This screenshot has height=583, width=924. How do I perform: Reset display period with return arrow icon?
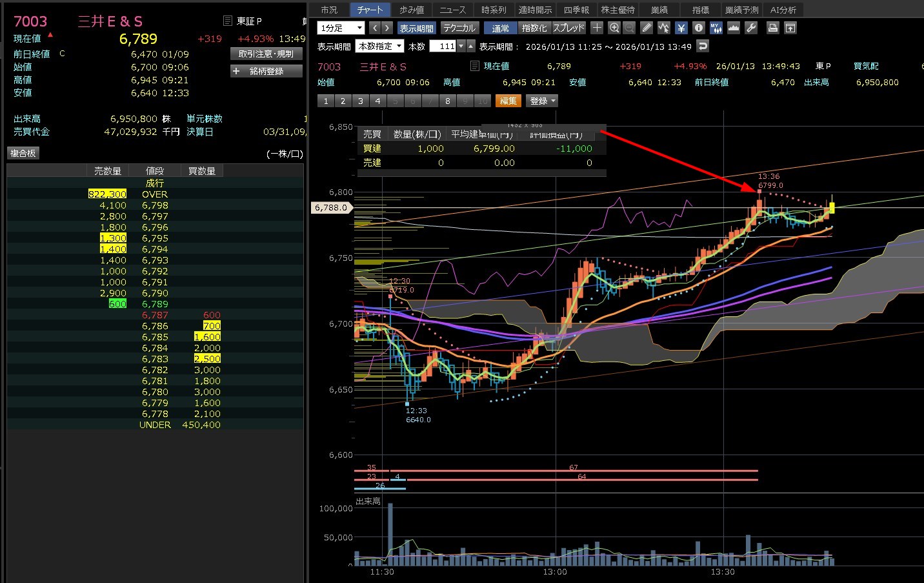(x=703, y=46)
